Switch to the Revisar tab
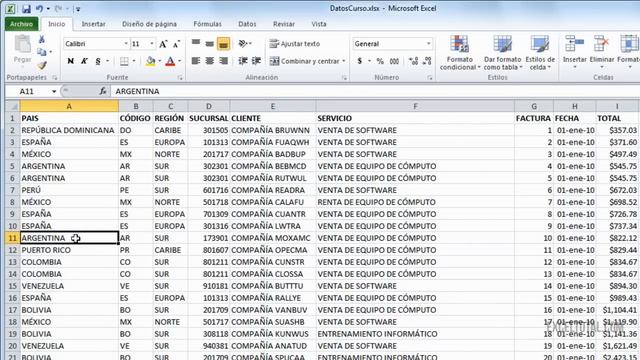Viewport: 640px width, 360px height. point(284,24)
